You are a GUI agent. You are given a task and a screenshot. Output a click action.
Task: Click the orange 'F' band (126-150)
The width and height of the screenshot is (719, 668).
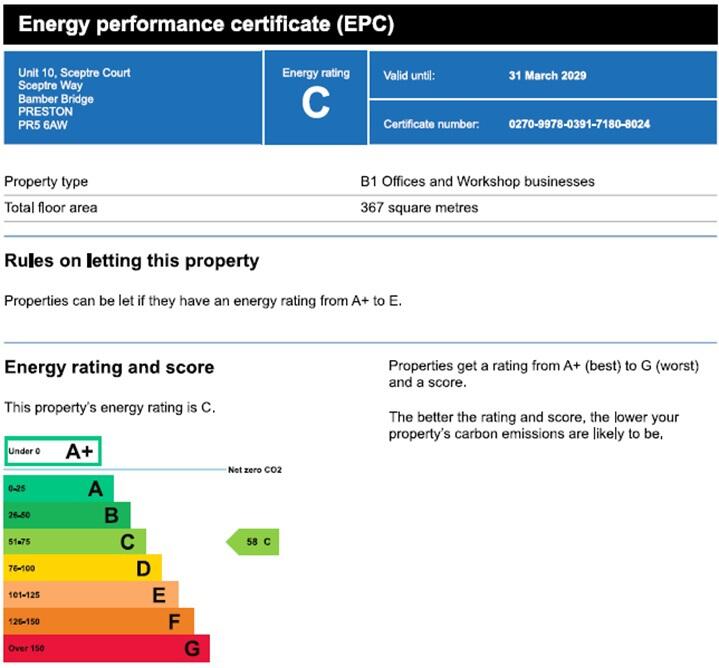99,622
